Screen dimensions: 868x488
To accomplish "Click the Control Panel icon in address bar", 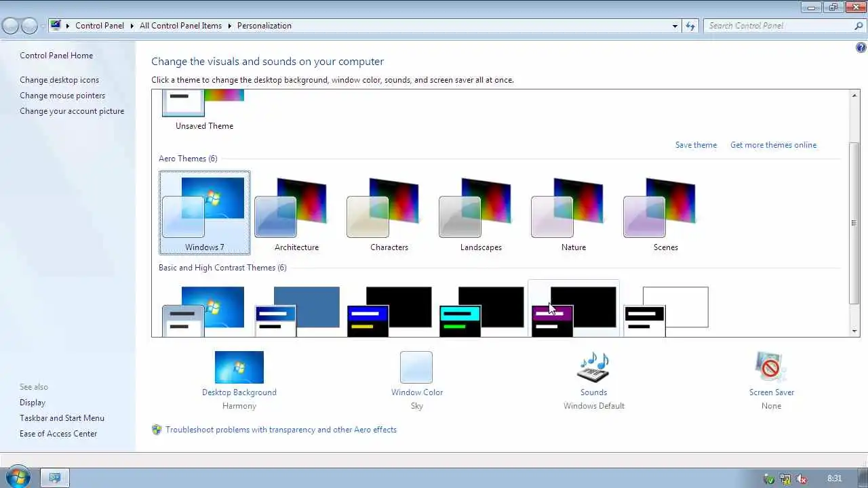I will click(56, 26).
